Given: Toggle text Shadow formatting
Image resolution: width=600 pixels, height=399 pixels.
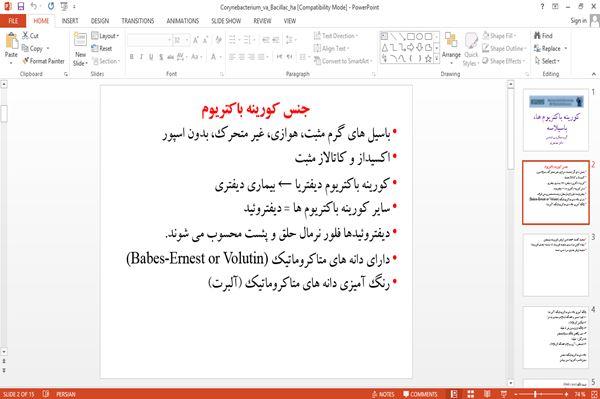Looking at the screenshot, I should [x=161, y=57].
